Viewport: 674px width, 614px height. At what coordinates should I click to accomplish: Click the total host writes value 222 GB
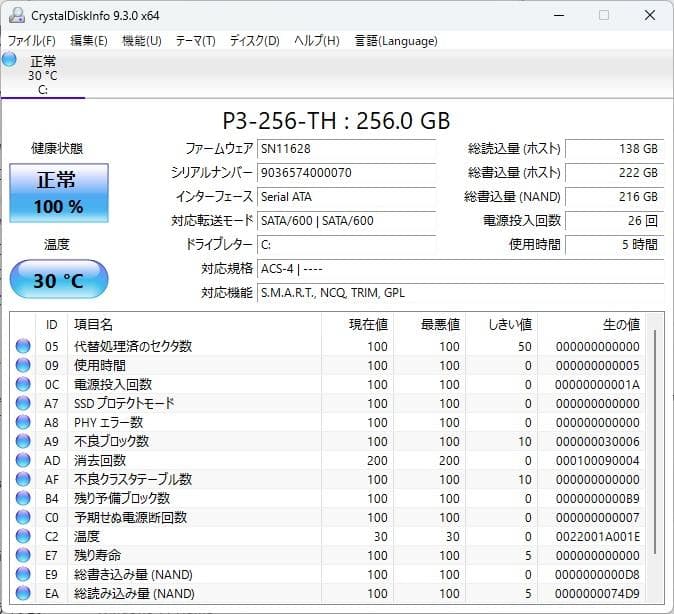[x=615, y=173]
